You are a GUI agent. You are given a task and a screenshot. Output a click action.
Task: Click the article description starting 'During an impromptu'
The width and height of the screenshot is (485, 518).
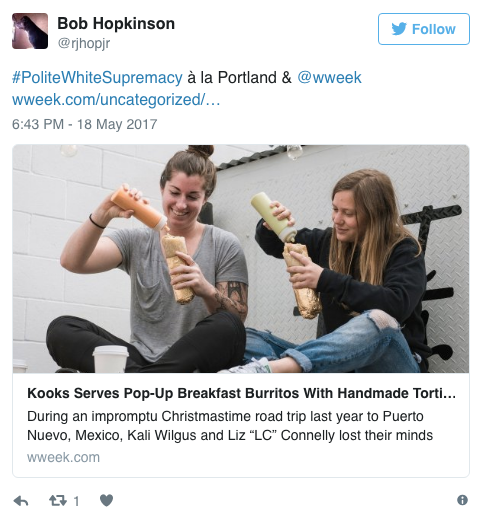[230, 426]
